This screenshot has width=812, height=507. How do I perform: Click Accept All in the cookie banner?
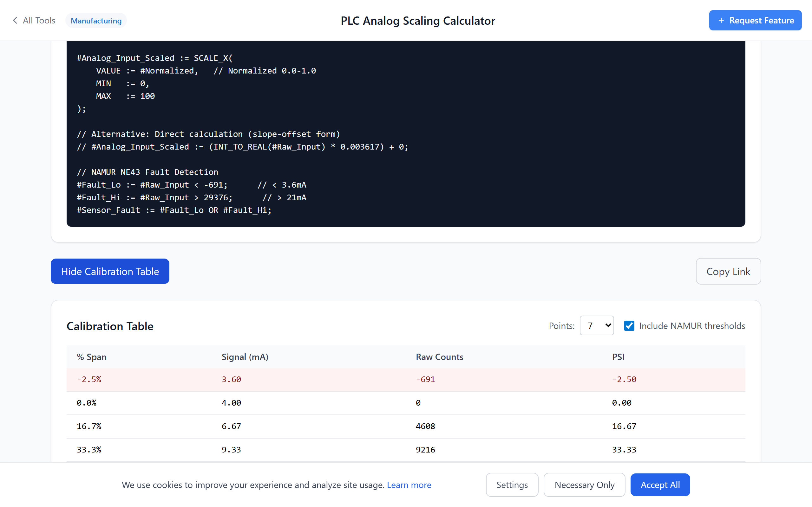(660, 485)
